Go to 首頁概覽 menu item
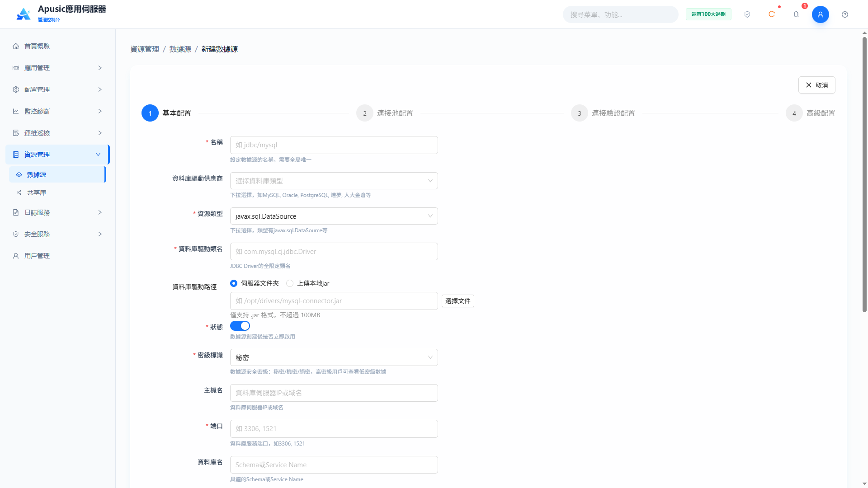This screenshot has width=868, height=488. point(57,46)
